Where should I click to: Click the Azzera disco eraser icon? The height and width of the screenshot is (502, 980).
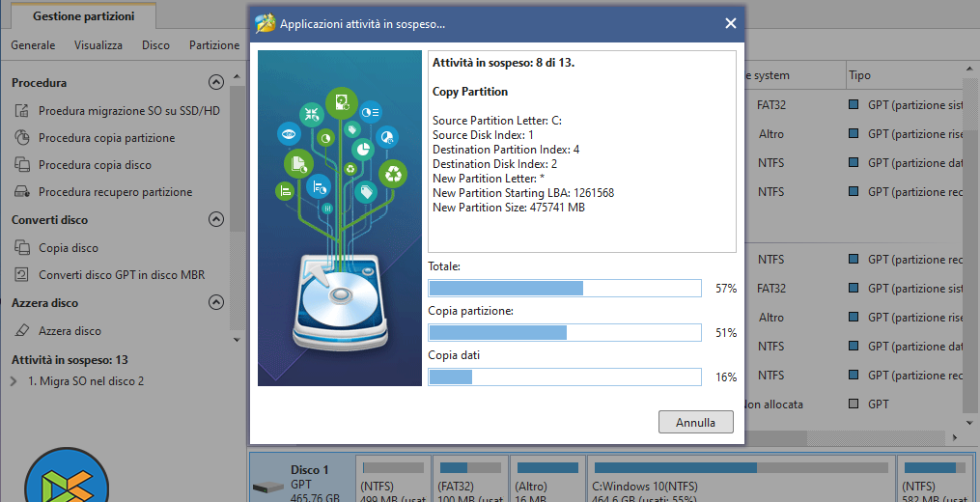22,330
